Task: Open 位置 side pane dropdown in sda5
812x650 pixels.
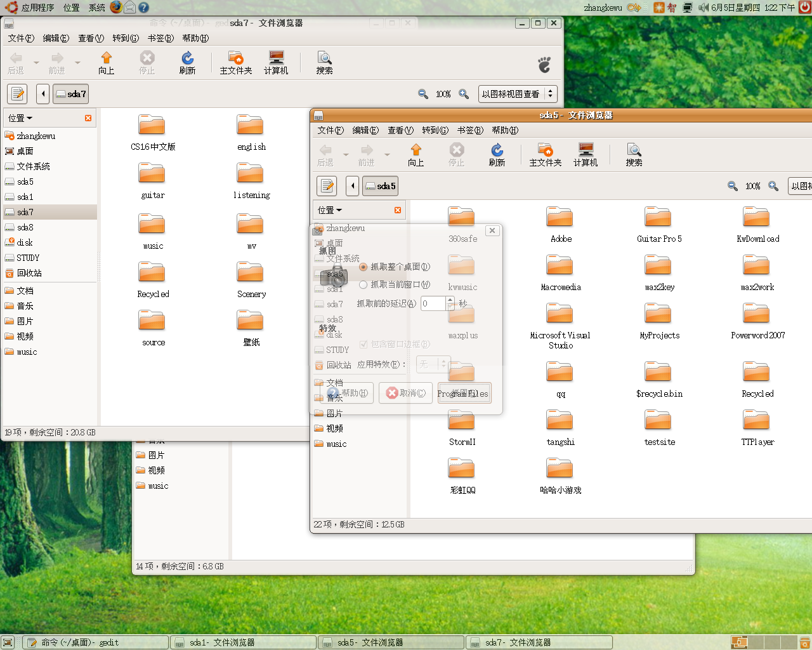Action: [x=330, y=210]
